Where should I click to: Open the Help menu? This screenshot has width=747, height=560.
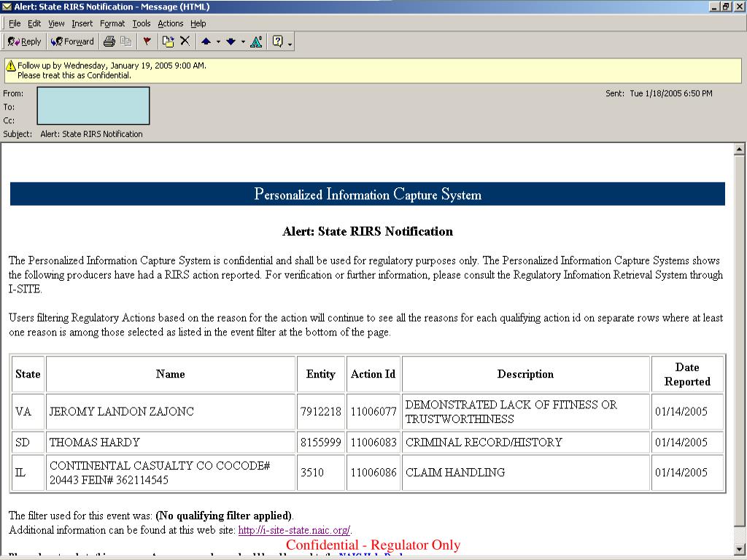pyautogui.click(x=198, y=23)
